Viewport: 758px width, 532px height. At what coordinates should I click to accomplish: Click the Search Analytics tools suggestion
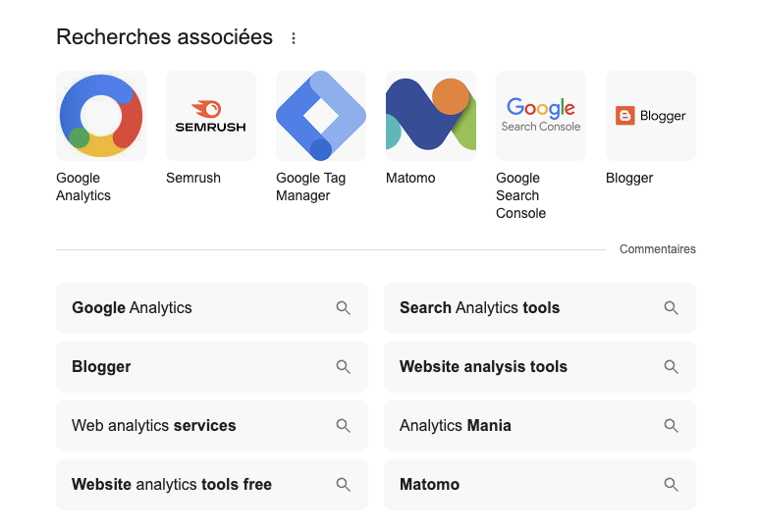tap(479, 308)
